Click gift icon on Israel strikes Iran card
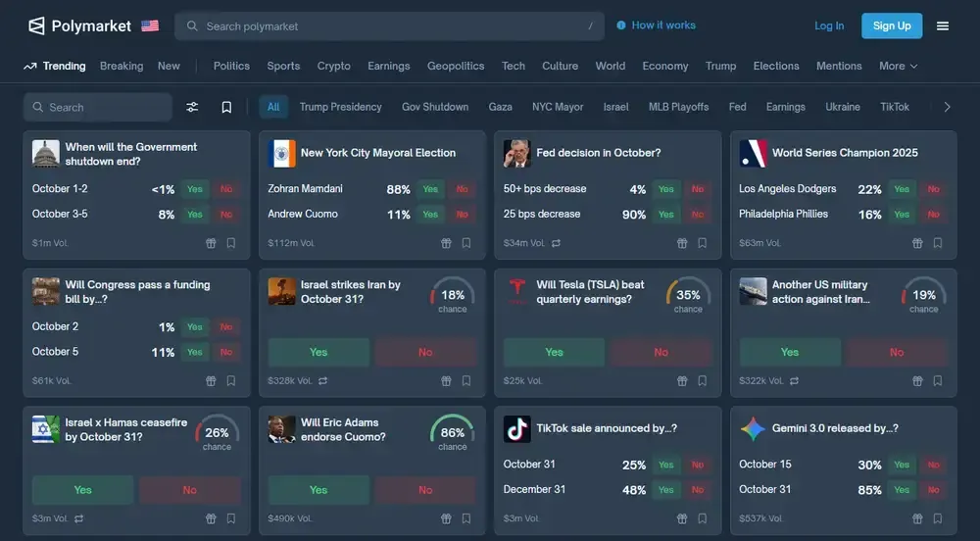The image size is (980, 541). pyautogui.click(x=446, y=380)
